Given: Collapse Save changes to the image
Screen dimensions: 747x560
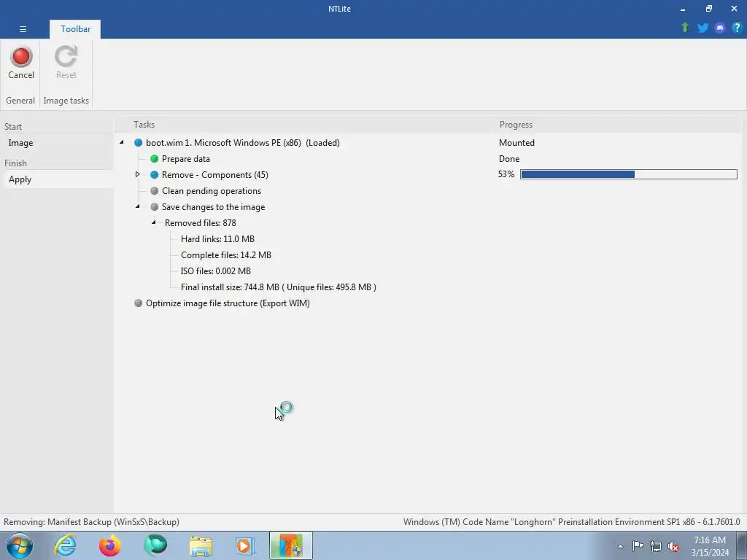Looking at the screenshot, I should pos(138,206).
